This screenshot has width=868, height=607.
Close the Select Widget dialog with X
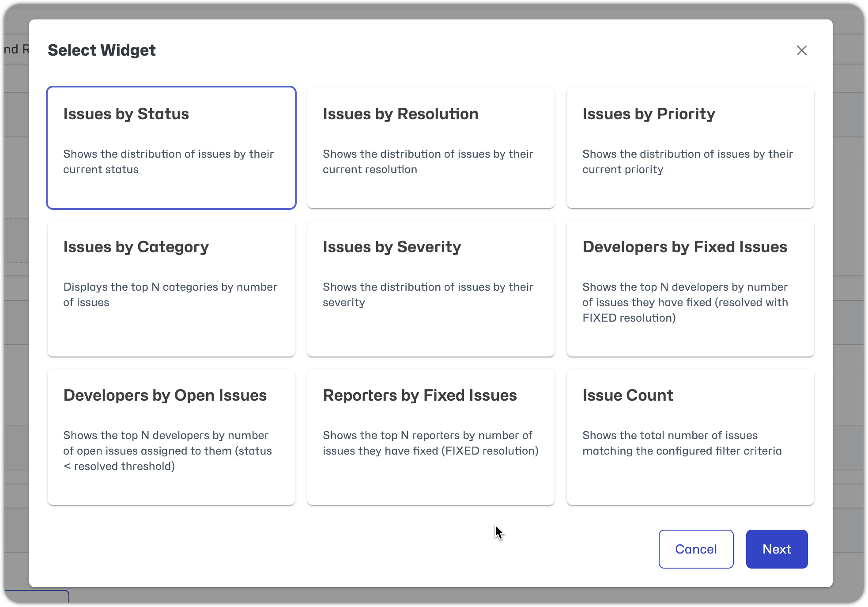click(801, 50)
